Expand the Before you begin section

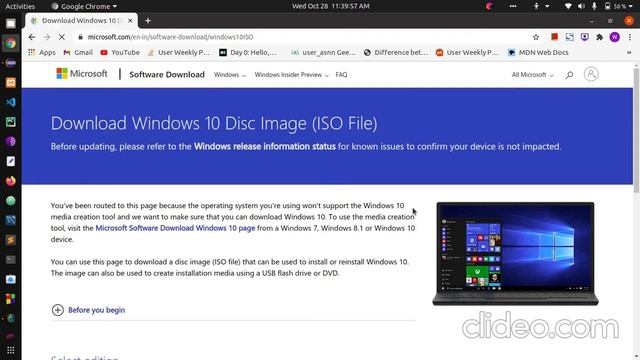(88, 310)
